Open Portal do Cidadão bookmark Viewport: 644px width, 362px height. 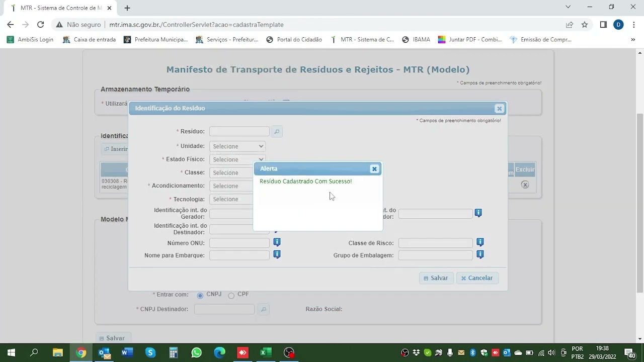(294, 39)
